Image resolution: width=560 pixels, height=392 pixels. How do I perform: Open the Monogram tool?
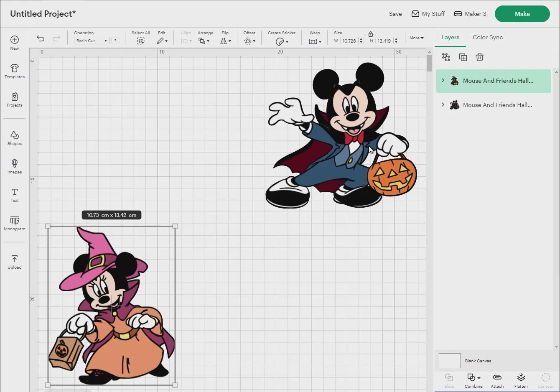(15, 223)
